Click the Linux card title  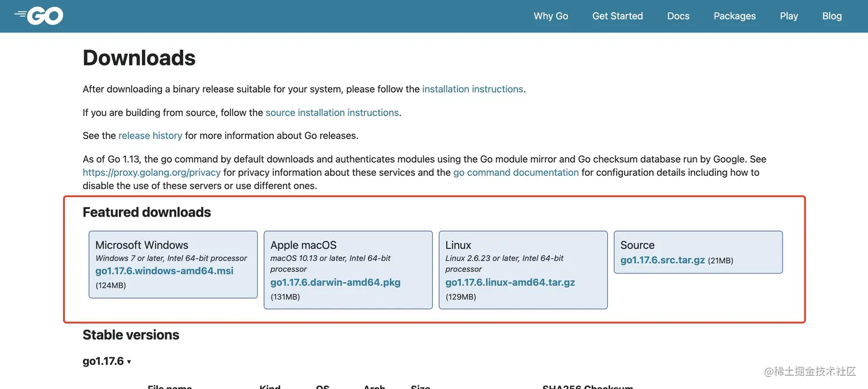(x=458, y=245)
